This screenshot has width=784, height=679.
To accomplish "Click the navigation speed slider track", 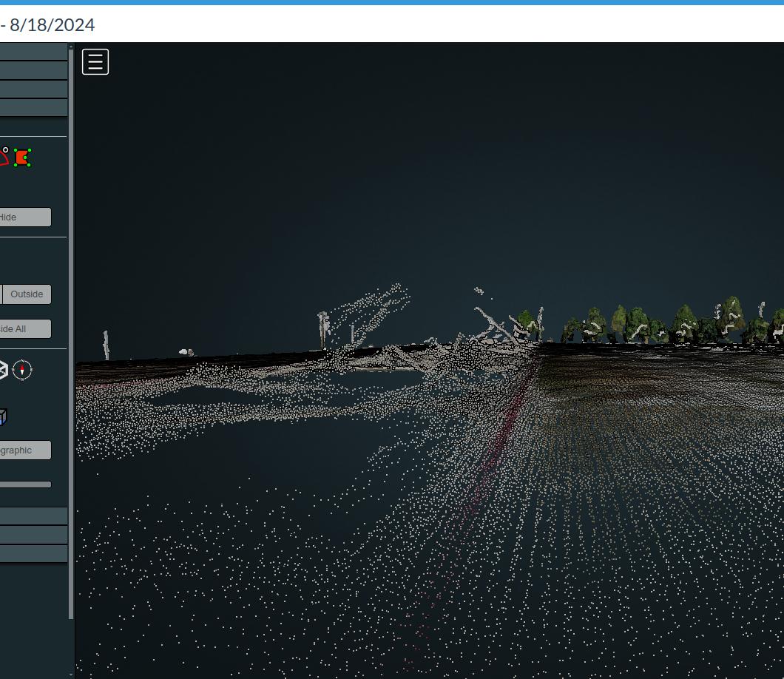I will tap(25, 484).
